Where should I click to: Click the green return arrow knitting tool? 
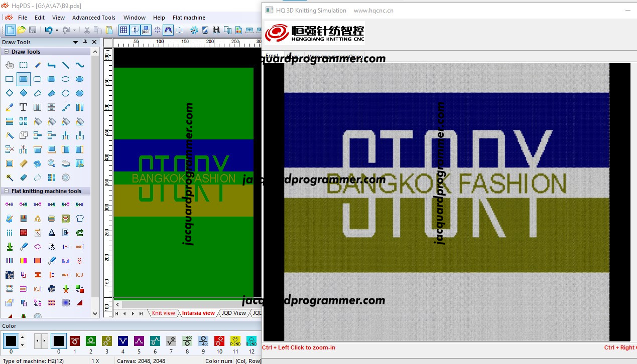click(80, 233)
